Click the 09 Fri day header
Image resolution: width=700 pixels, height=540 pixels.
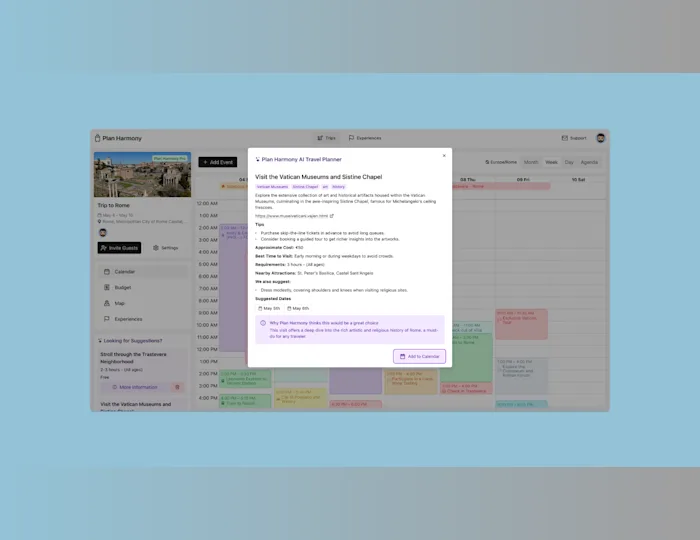point(523,180)
